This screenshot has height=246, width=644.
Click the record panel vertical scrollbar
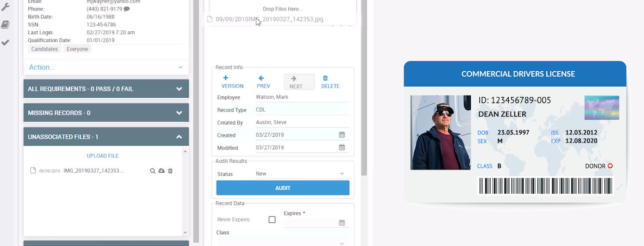click(x=364, y=87)
